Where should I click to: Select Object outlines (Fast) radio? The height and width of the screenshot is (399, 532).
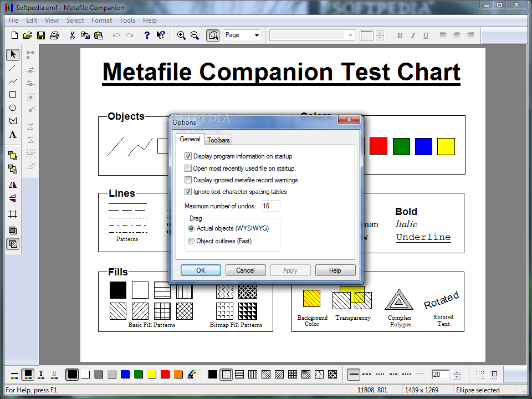pyautogui.click(x=191, y=241)
